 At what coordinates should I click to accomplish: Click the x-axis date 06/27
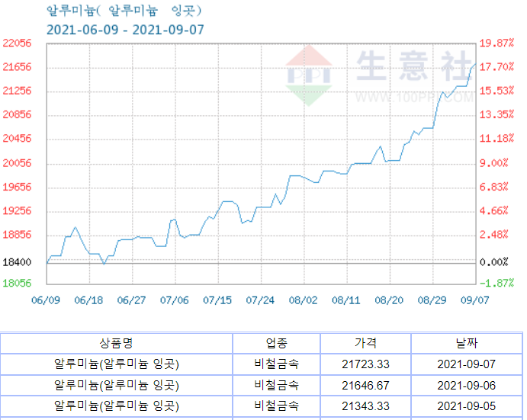pyautogui.click(x=131, y=300)
